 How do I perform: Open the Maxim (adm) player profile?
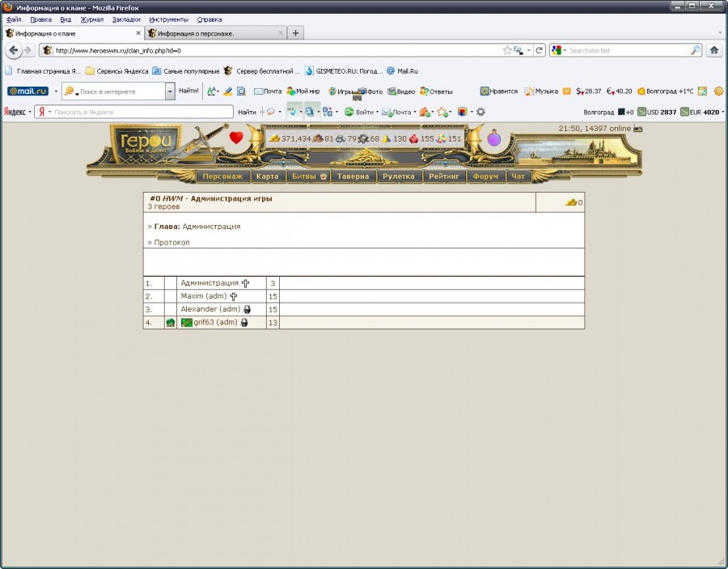[203, 296]
